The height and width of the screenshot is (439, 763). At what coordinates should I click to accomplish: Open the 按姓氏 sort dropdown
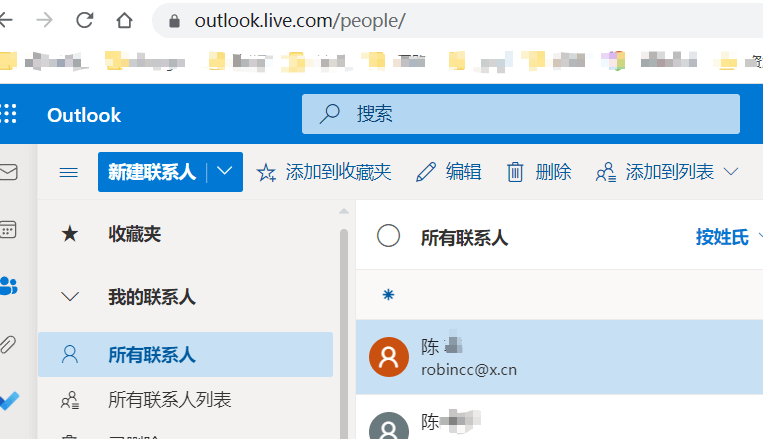728,237
